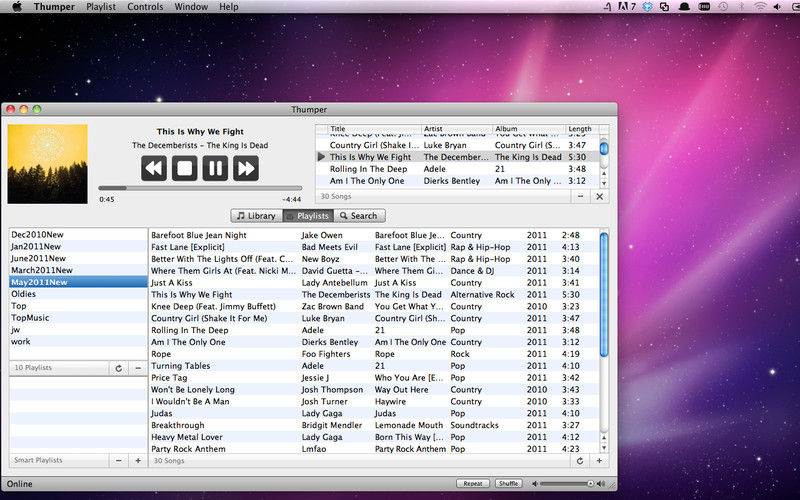This screenshot has width=800, height=500.
Task: Open the Thumper application menu
Action: coord(54,7)
